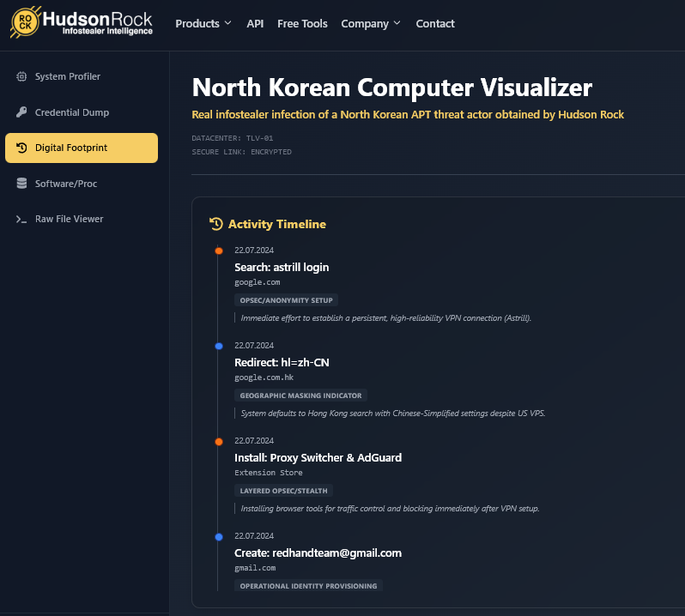
Task: Click the 22.07.2024 date above the hl=zh-CN redirect
Action: tap(254, 346)
